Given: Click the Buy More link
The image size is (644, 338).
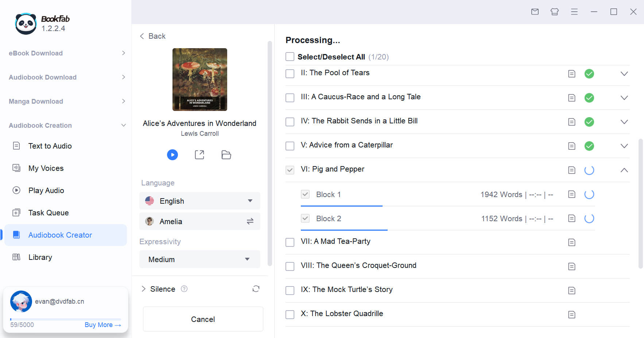Looking at the screenshot, I should click(x=102, y=325).
